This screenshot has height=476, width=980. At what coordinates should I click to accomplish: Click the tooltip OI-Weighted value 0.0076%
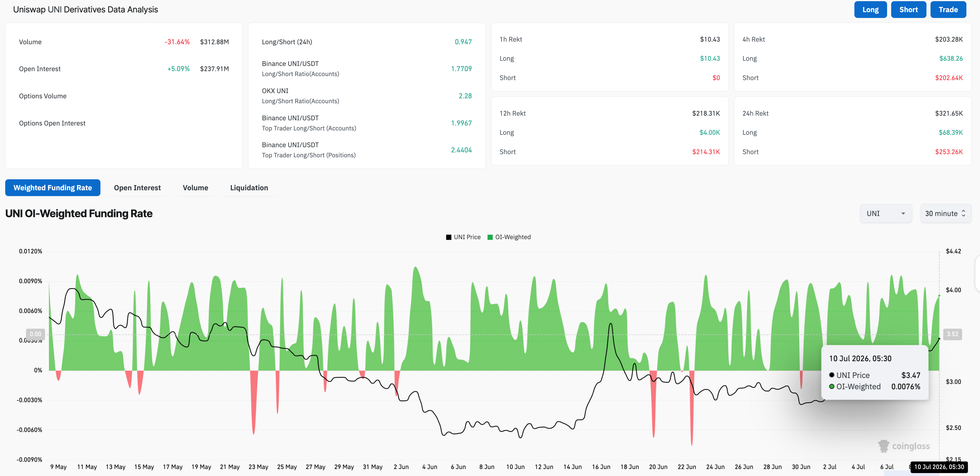(x=905, y=386)
